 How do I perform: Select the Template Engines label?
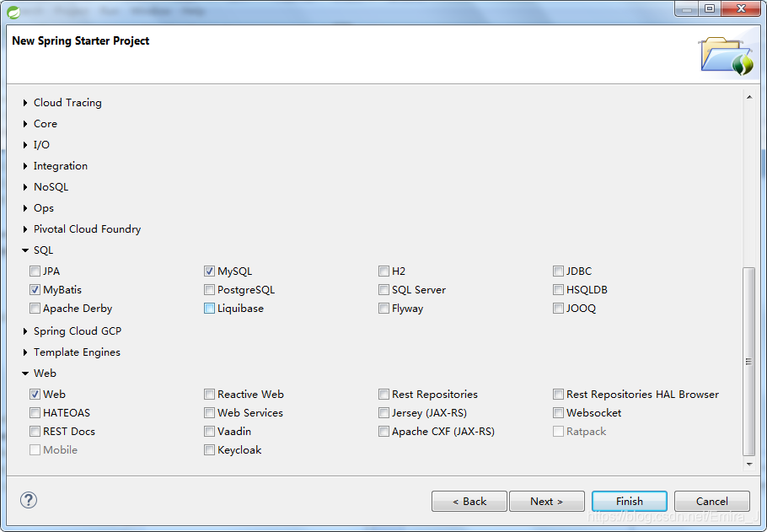click(77, 352)
